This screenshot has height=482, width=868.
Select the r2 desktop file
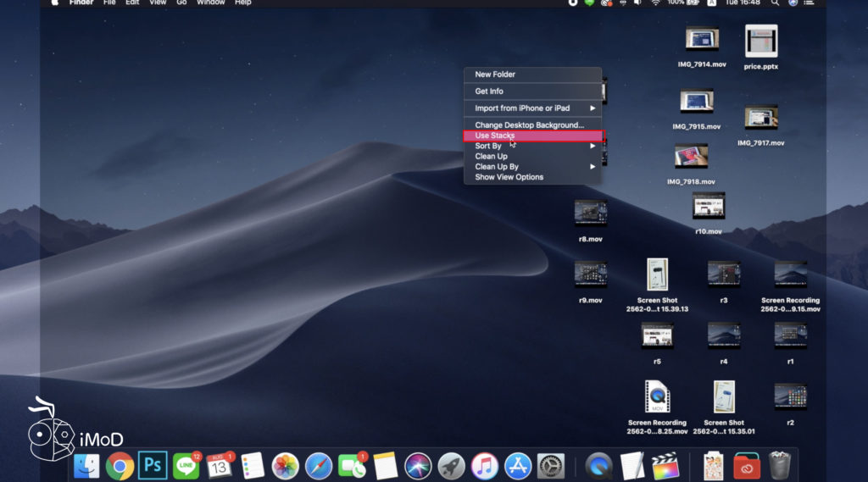click(791, 396)
